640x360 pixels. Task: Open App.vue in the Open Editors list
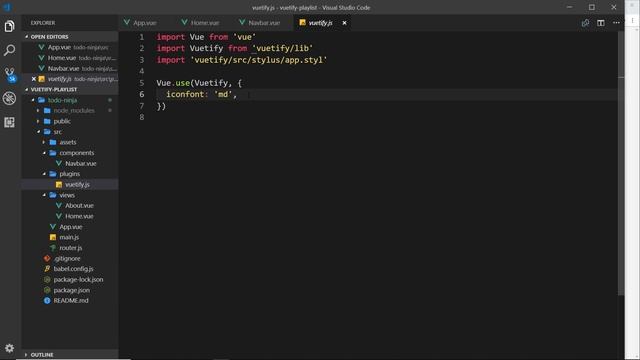tap(70, 47)
